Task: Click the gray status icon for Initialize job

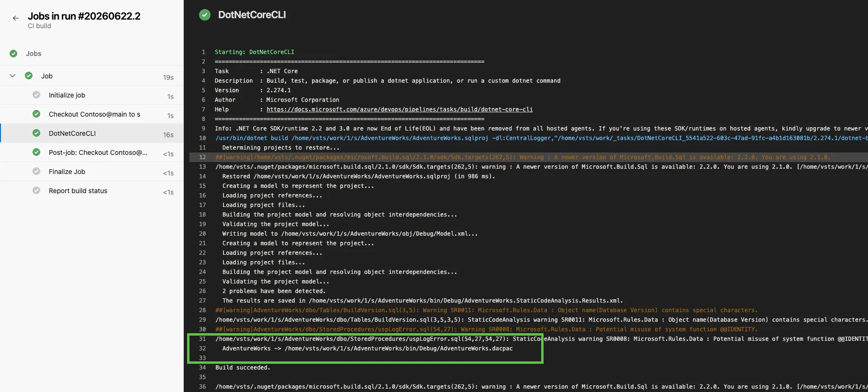Action: [36, 95]
